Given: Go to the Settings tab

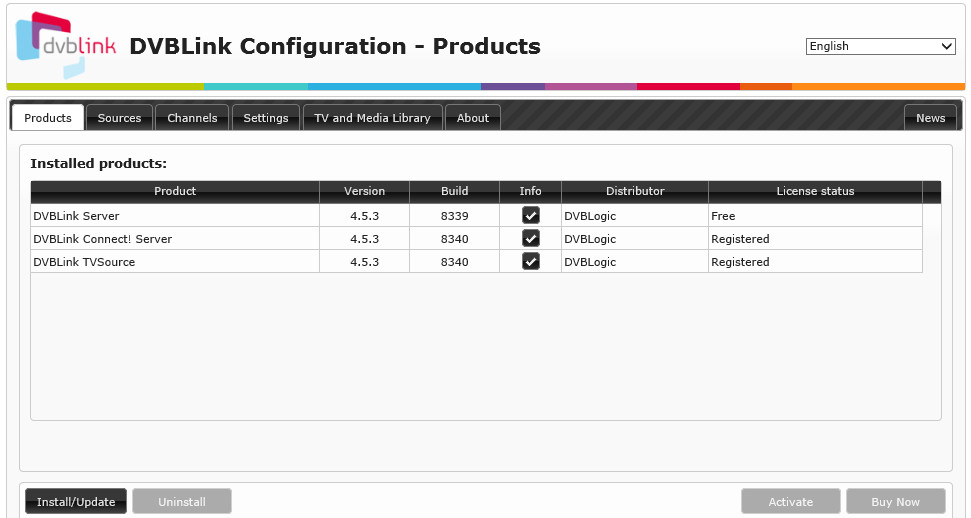Looking at the screenshot, I should pos(266,118).
